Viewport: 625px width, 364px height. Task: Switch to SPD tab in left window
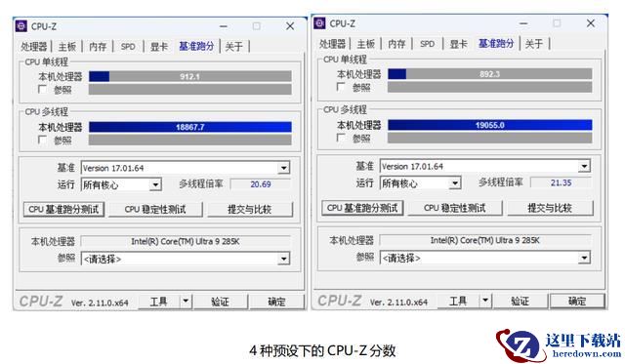128,47
